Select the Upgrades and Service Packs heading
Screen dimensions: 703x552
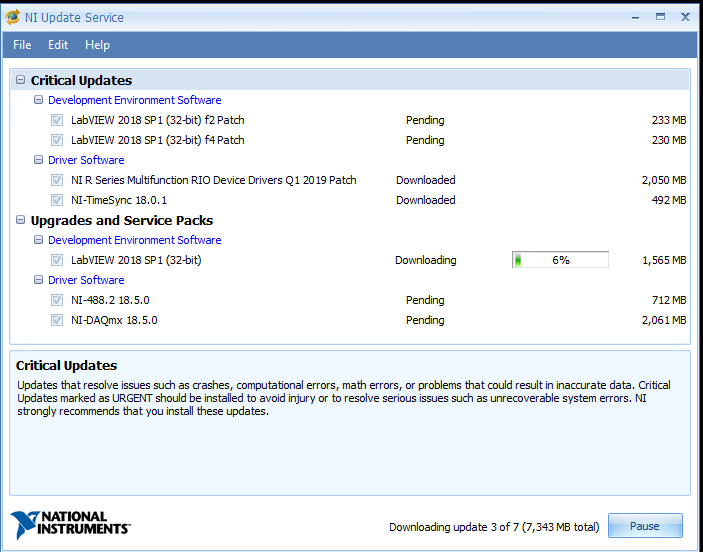click(122, 221)
